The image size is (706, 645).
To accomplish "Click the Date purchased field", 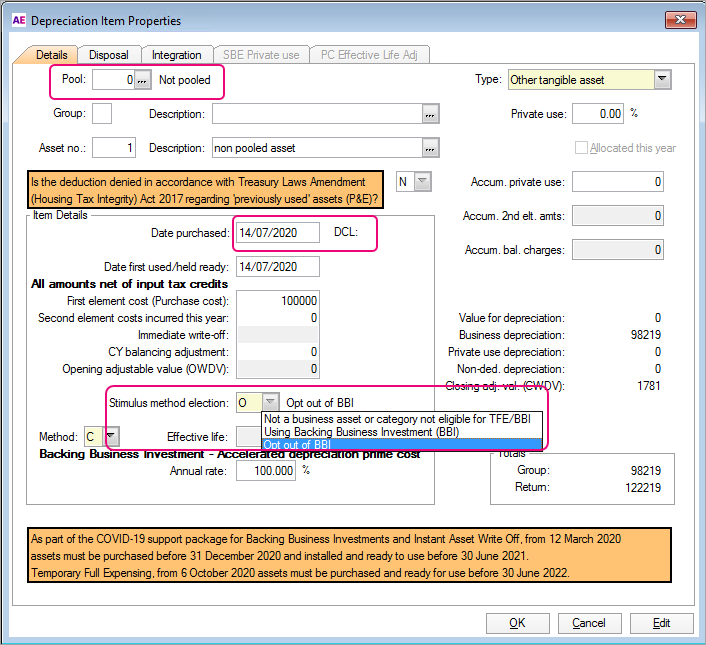I will coord(277,233).
